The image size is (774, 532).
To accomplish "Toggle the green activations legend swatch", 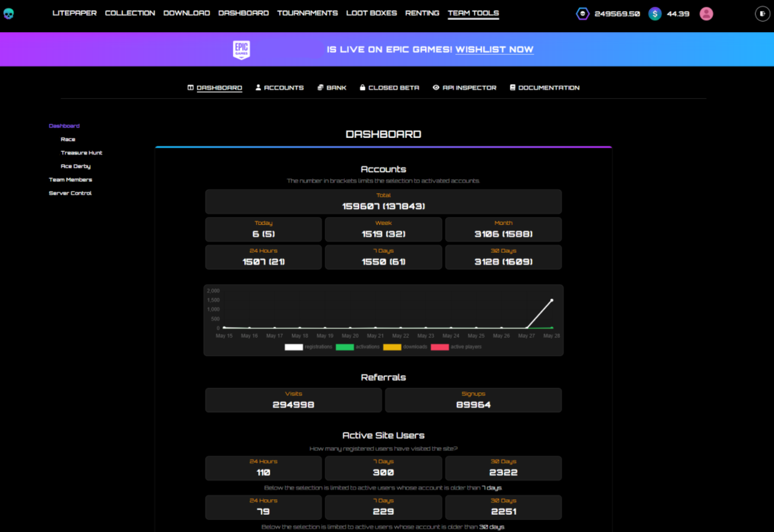I will pos(345,347).
